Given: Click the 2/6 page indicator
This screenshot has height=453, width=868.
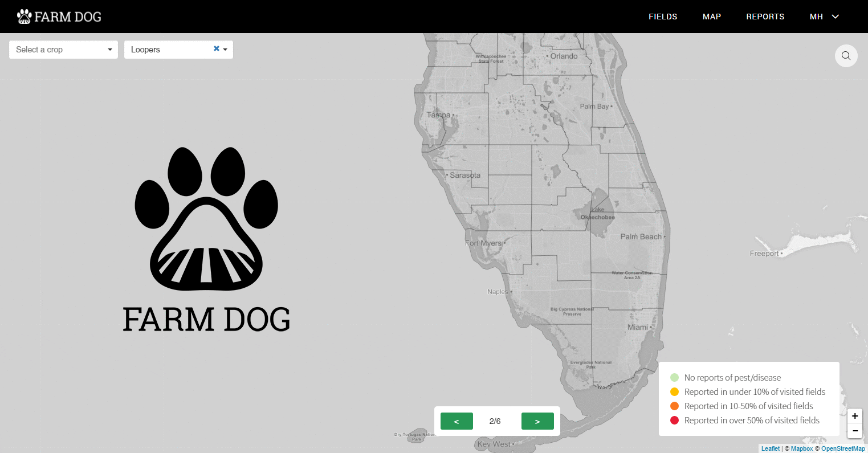Looking at the screenshot, I should coord(495,421).
